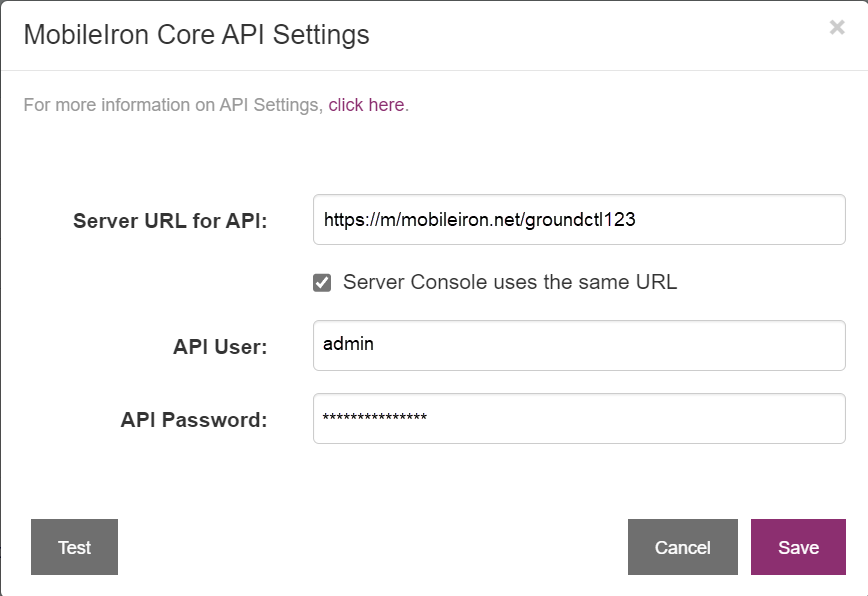Image resolution: width=868 pixels, height=596 pixels.
Task: Click the 'MobileIron Core API Settings' title
Action: click(197, 35)
